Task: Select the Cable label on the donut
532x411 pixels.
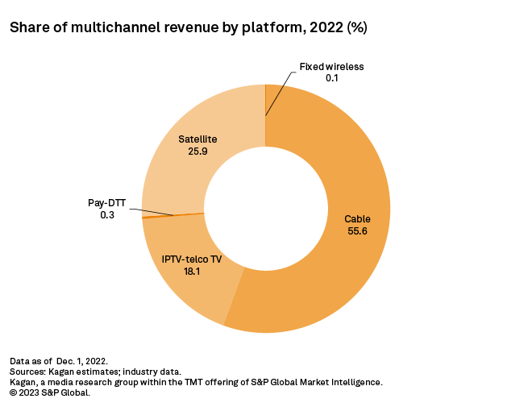Action: pos(358,218)
